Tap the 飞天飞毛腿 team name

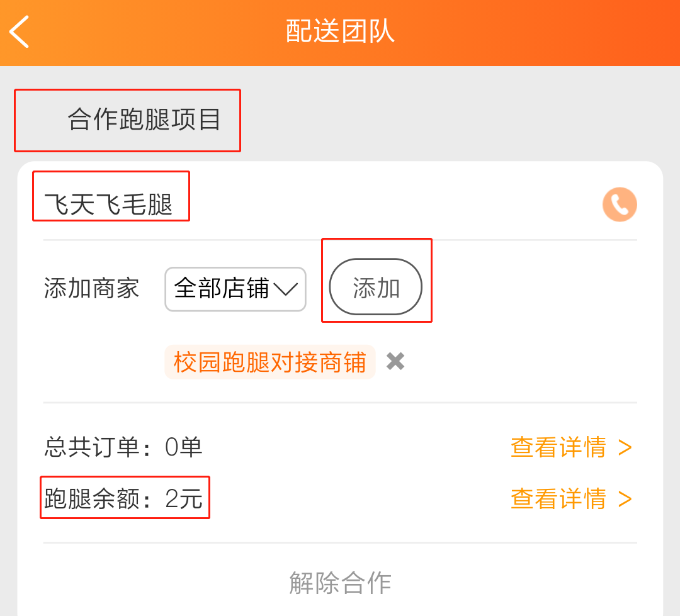(109, 204)
